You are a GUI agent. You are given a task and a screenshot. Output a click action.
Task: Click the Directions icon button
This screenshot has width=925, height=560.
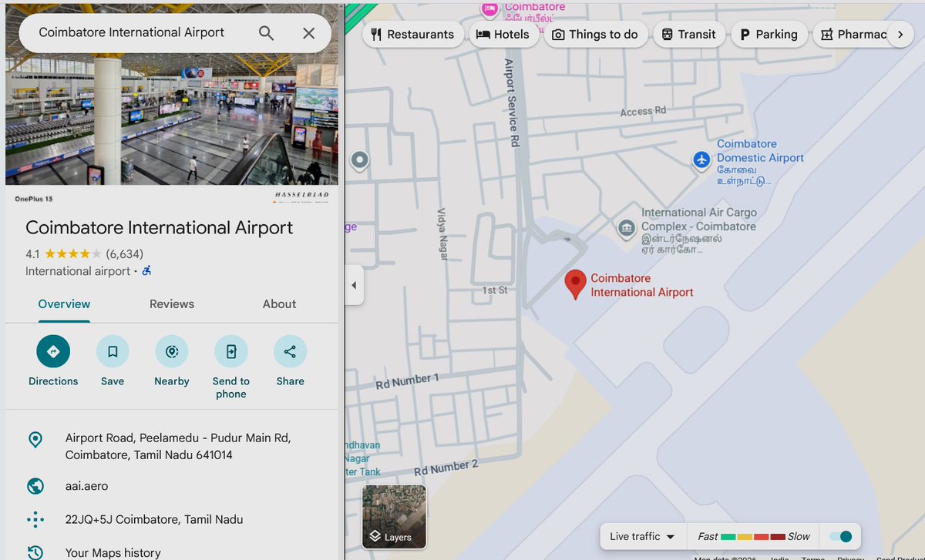click(53, 351)
